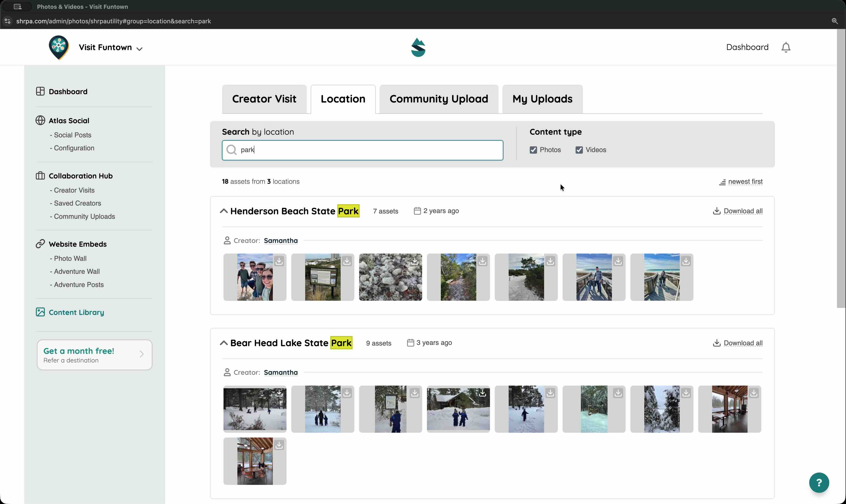This screenshot has height=504, width=846.
Task: Click the Content Library image icon
Action: point(40,312)
